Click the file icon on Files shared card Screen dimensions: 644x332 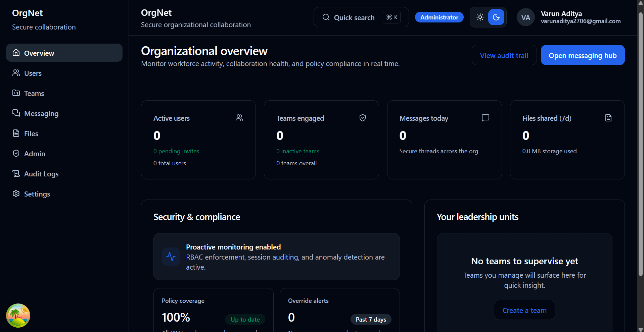(x=608, y=118)
